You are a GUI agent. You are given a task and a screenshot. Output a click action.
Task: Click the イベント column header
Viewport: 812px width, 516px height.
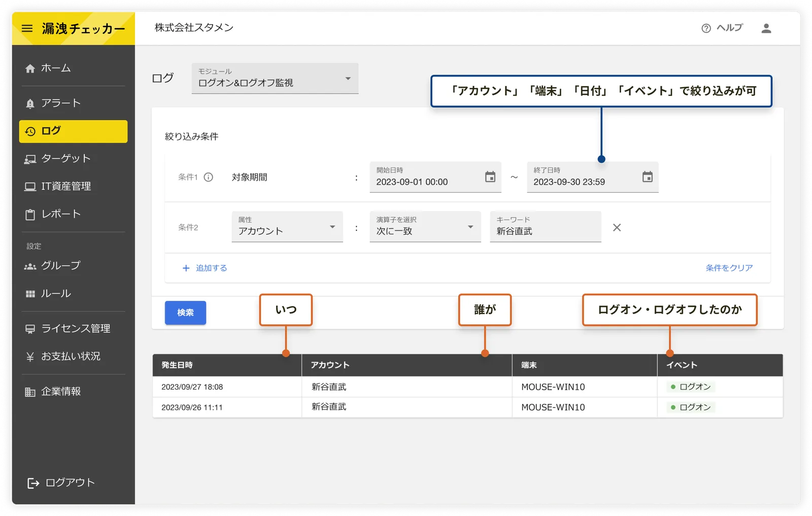720,365
